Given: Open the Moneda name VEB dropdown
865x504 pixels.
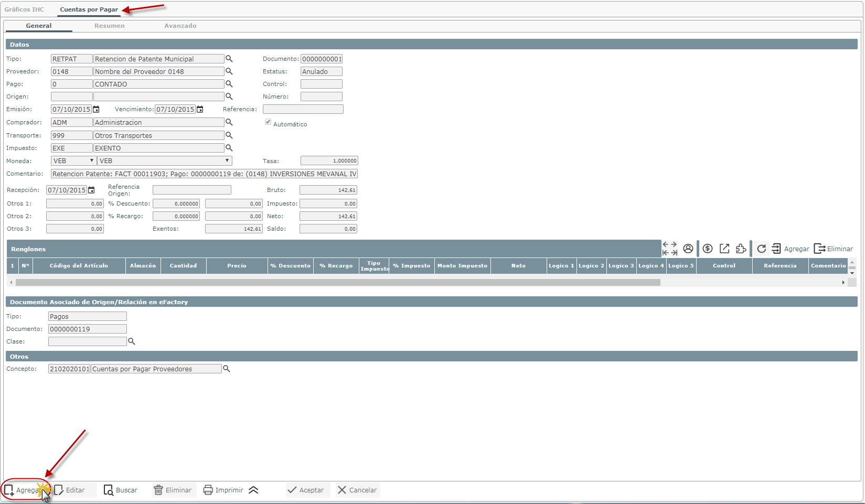Looking at the screenshot, I should tap(164, 161).
